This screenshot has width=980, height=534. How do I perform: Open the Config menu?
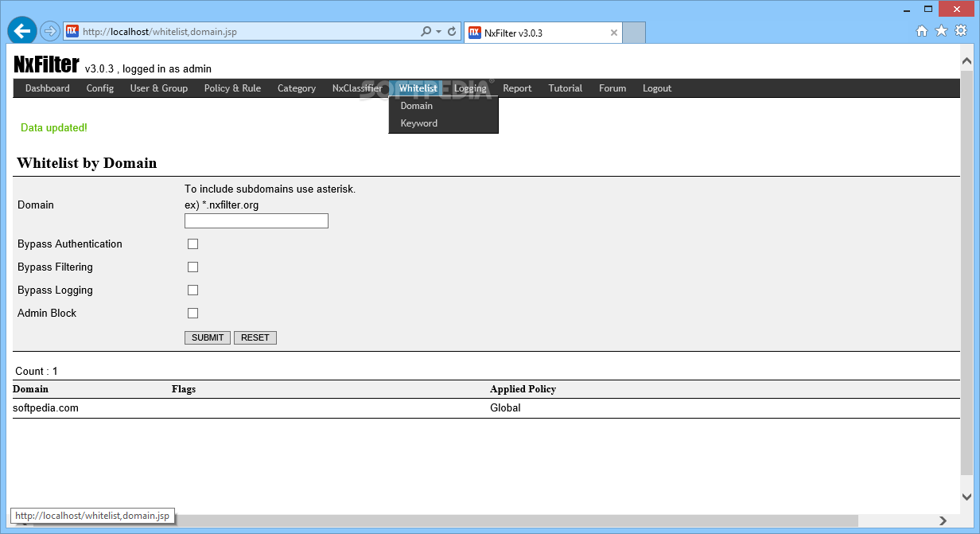point(100,88)
